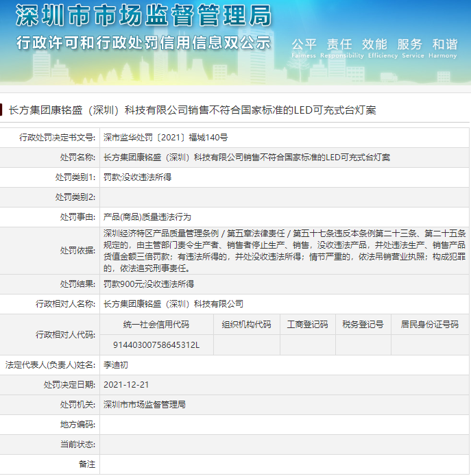Select the credit code 91440300758645312L
The height and width of the screenshot is (476, 471).
click(156, 345)
